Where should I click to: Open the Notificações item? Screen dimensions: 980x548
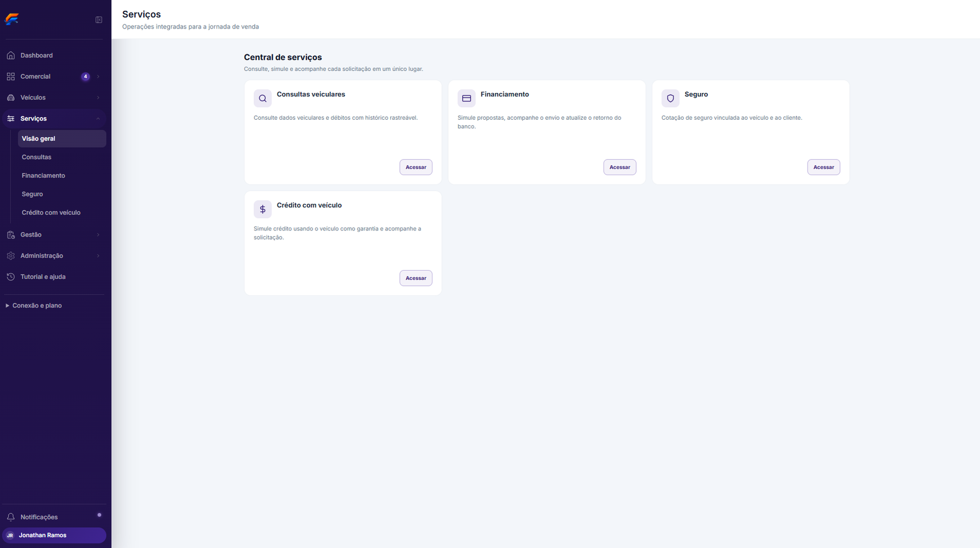[54, 517]
